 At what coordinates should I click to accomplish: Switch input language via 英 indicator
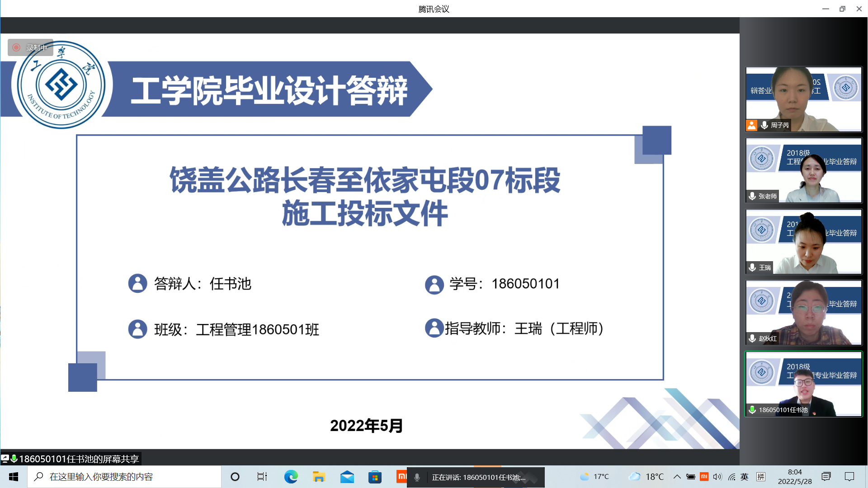[745, 477]
